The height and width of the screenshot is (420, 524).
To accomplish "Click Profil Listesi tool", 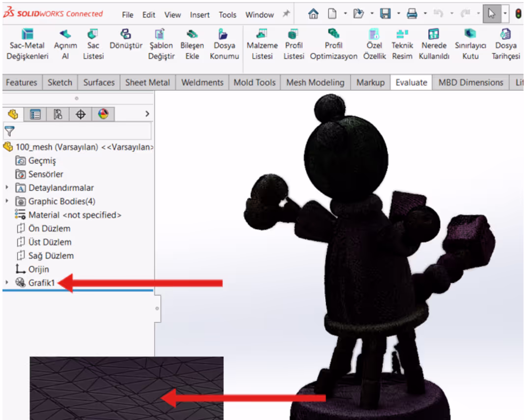I will click(294, 44).
